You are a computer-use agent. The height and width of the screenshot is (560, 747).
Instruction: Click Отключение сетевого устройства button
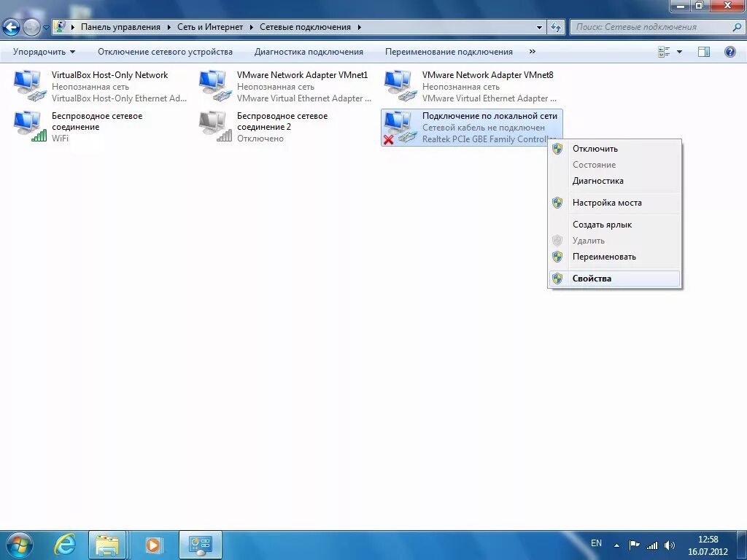[165, 52]
